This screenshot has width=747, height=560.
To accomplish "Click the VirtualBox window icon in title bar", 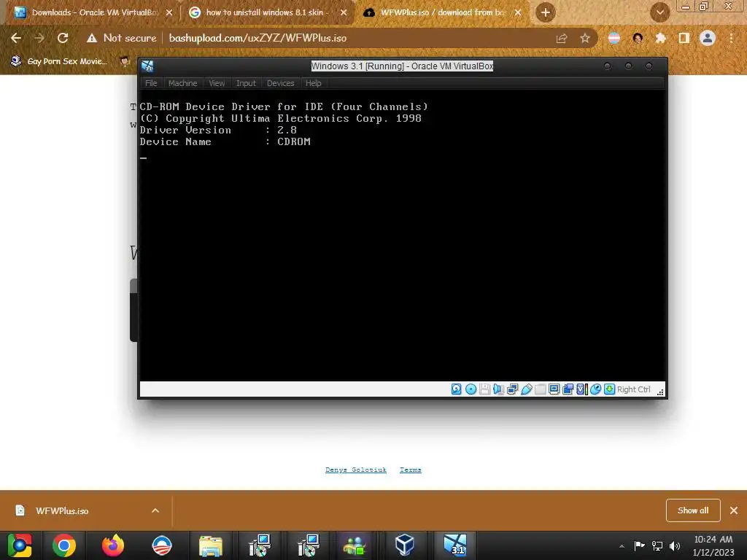I will pyautogui.click(x=147, y=66).
